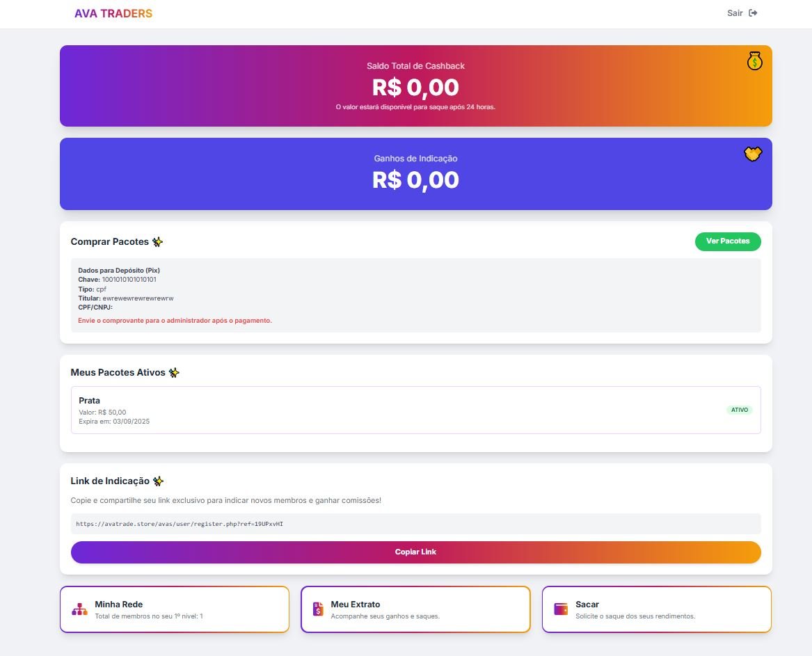Select the referral URL text field
The image size is (812, 656).
click(x=415, y=524)
